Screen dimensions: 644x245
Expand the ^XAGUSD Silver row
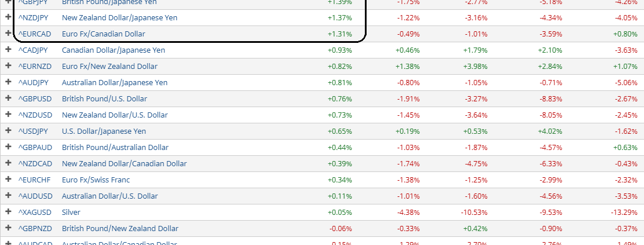8,212
